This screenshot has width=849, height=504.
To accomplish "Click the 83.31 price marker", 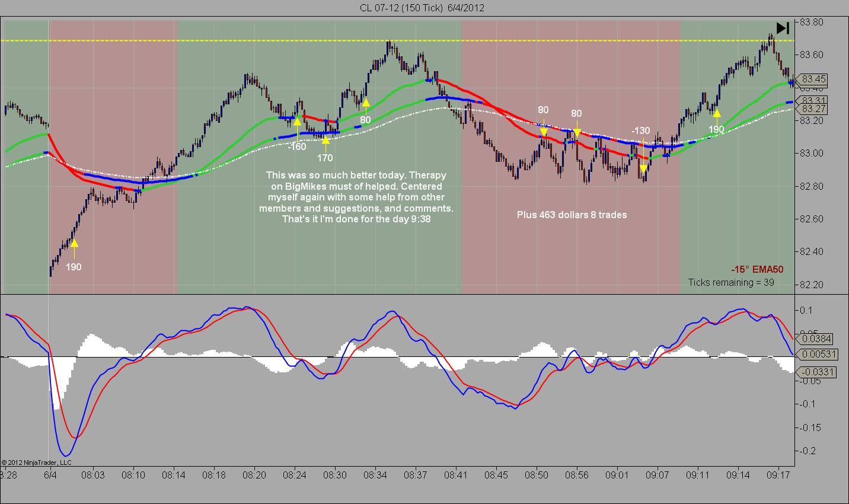I will pos(813,100).
